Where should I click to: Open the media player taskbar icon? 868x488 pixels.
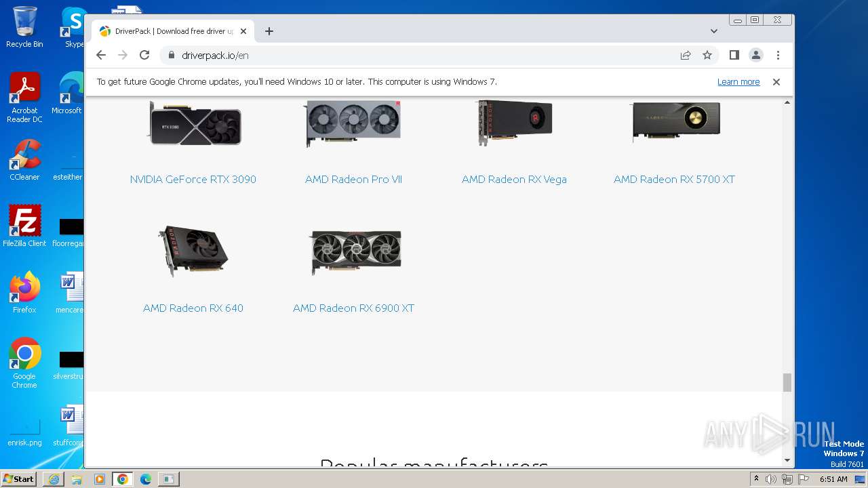coord(100,479)
